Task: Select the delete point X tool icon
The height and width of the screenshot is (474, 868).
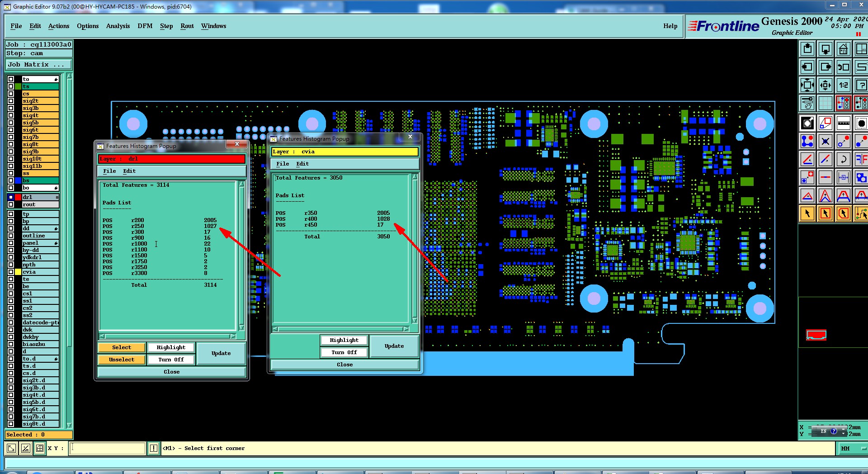Action: point(826,141)
